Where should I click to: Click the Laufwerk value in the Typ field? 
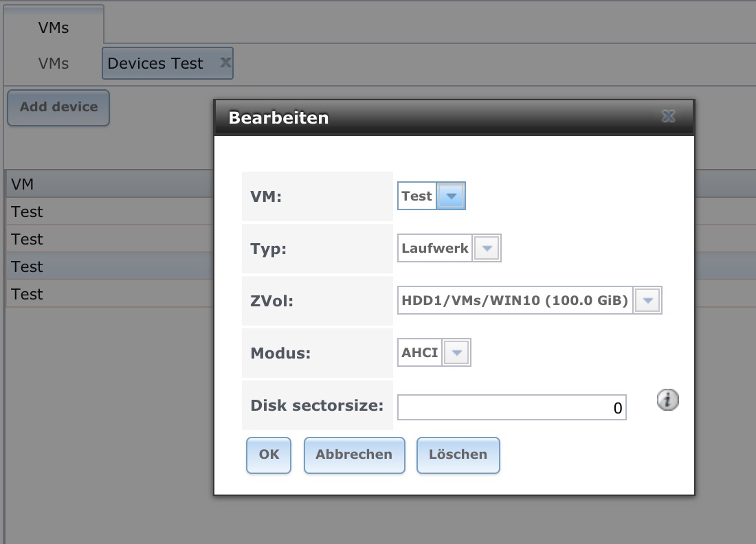coord(435,248)
